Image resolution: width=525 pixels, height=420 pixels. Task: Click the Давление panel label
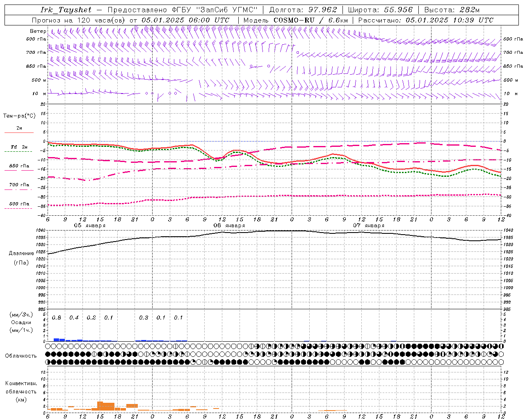[x=21, y=253]
